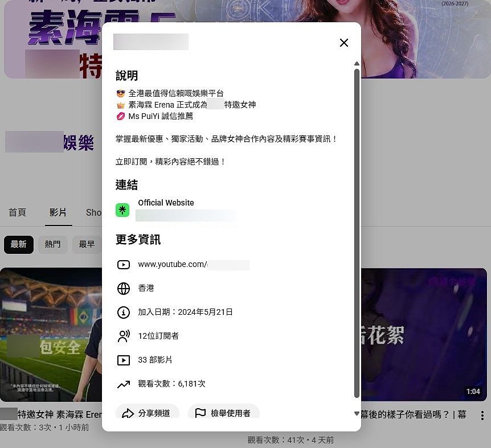Screen dimensions: 491x448
Task: Open the three-dot menu of 幕後 video
Action: (482, 416)
